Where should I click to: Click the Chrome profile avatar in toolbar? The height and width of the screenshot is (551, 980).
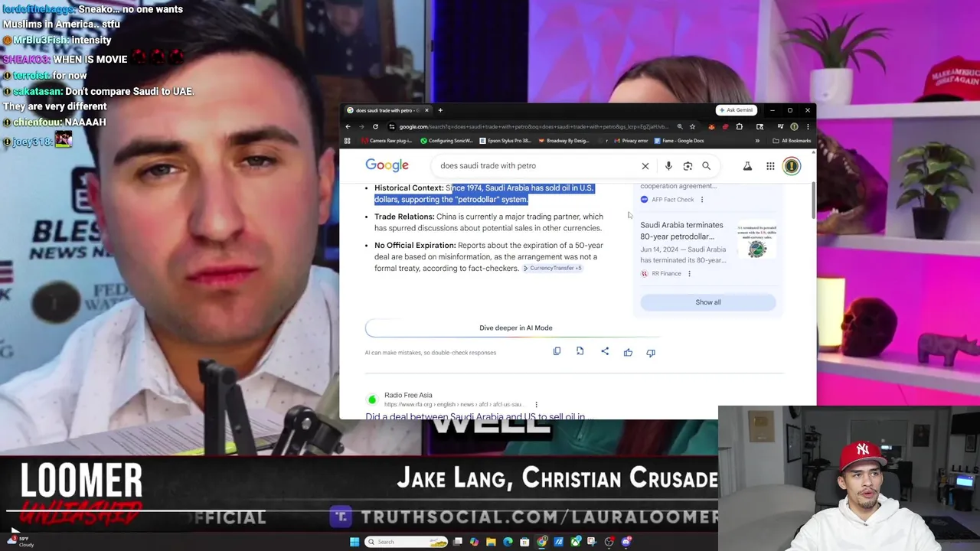(794, 126)
